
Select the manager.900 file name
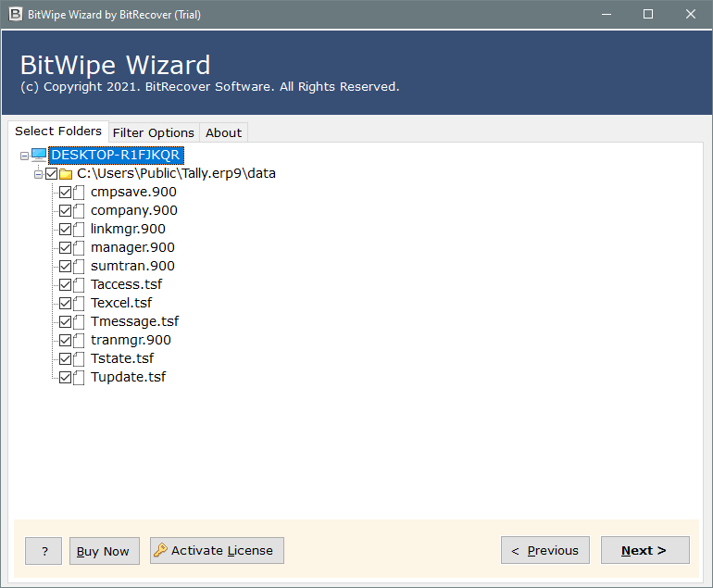click(132, 248)
